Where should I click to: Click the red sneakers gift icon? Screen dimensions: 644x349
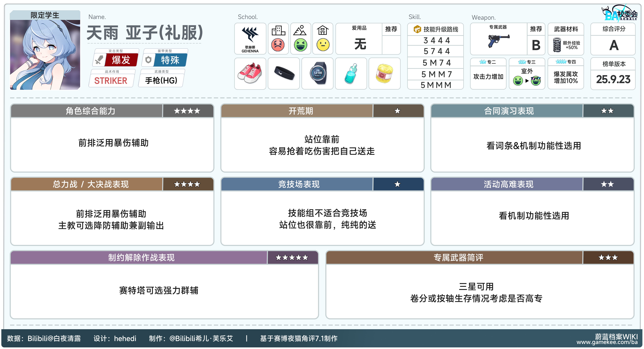click(x=250, y=73)
